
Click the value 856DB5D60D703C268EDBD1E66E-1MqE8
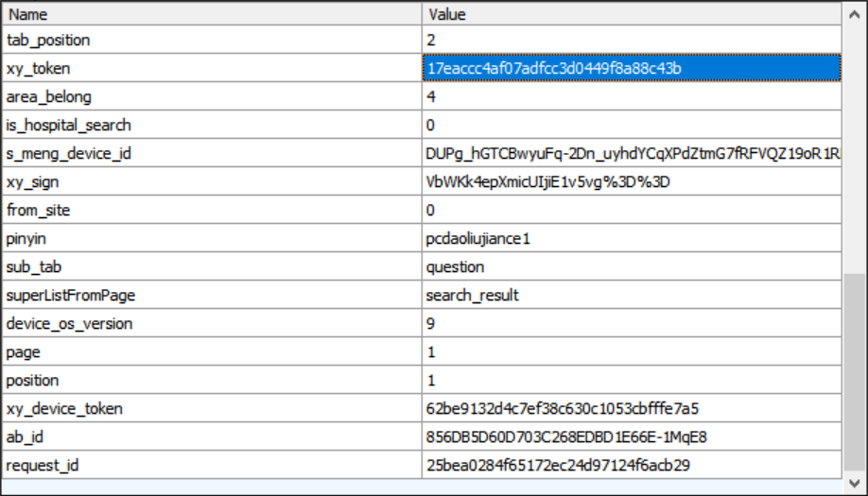[x=632, y=436]
